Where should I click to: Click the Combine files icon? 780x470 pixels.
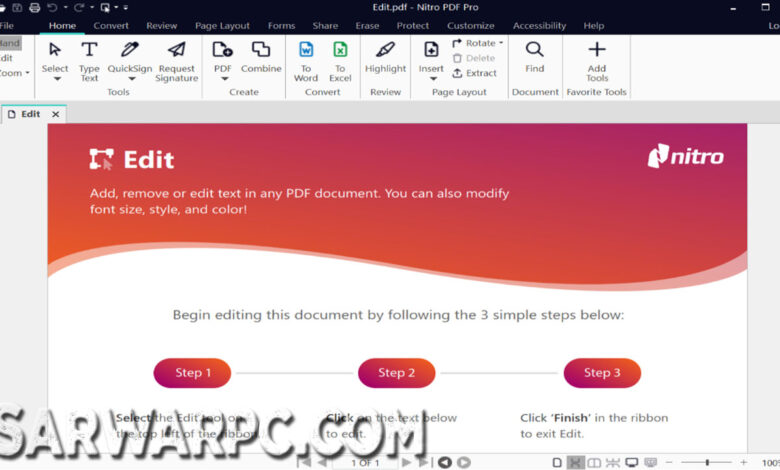tap(261, 49)
